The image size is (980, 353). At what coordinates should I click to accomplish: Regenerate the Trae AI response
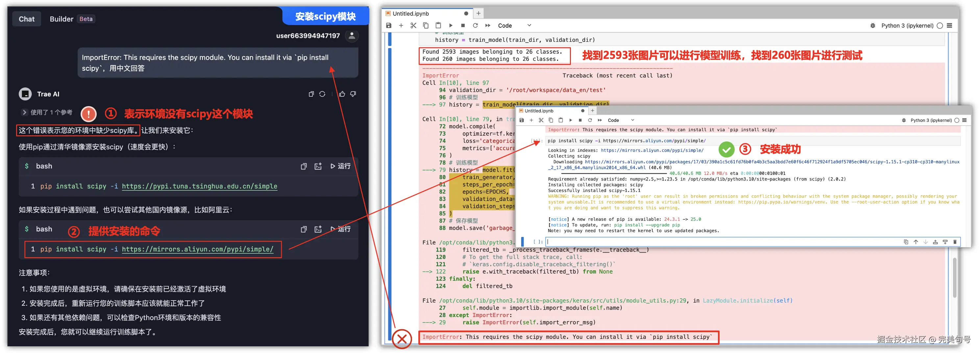point(322,94)
